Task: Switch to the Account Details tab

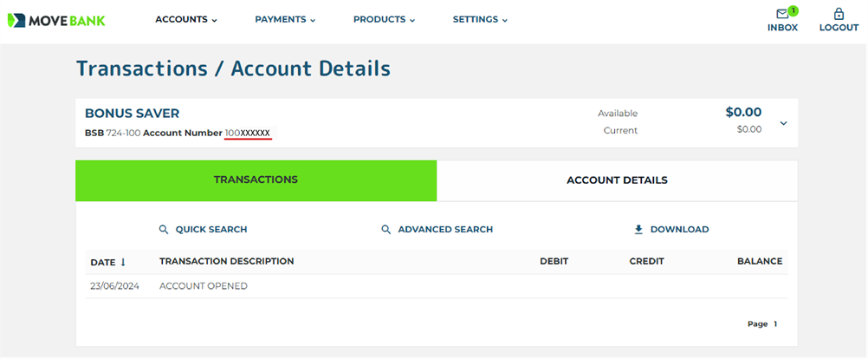Action: [618, 180]
